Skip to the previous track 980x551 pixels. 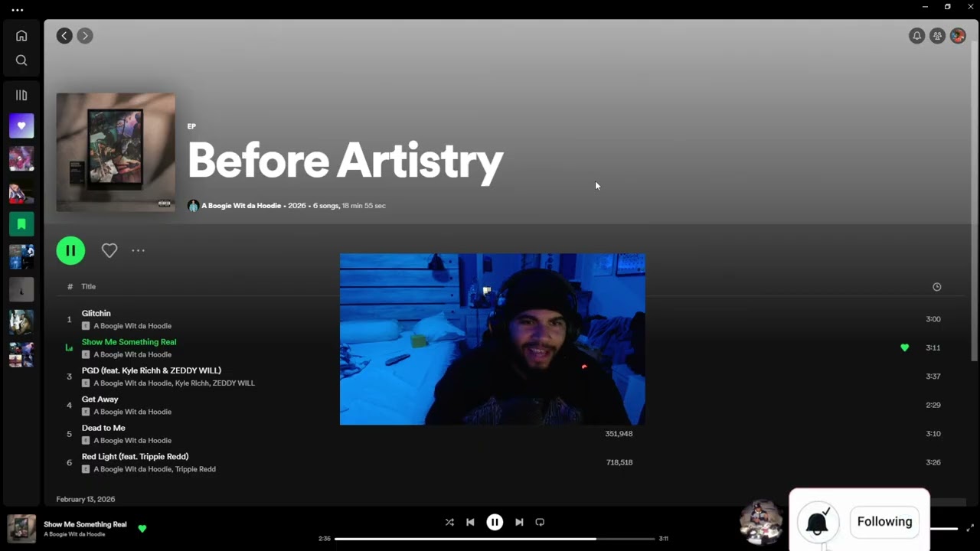pyautogui.click(x=470, y=522)
